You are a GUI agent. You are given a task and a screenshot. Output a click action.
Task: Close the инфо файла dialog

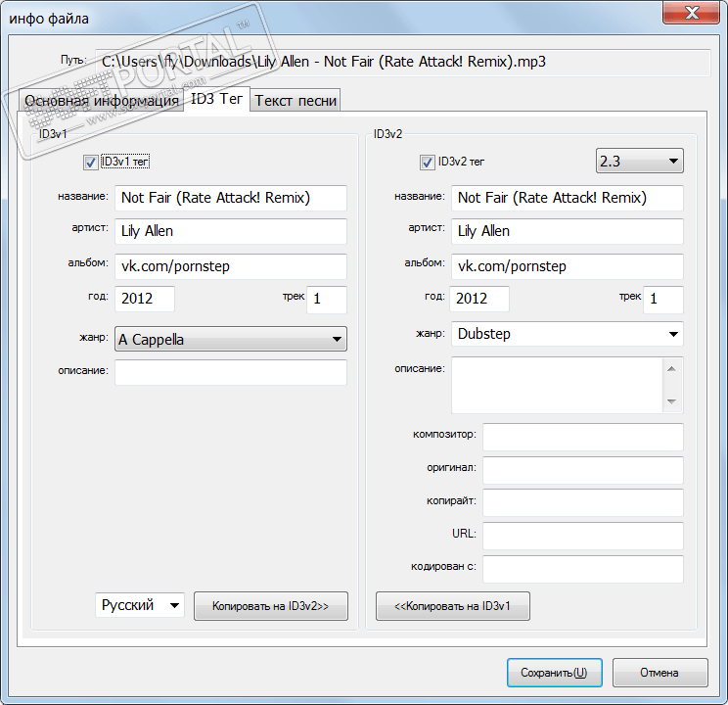691,13
